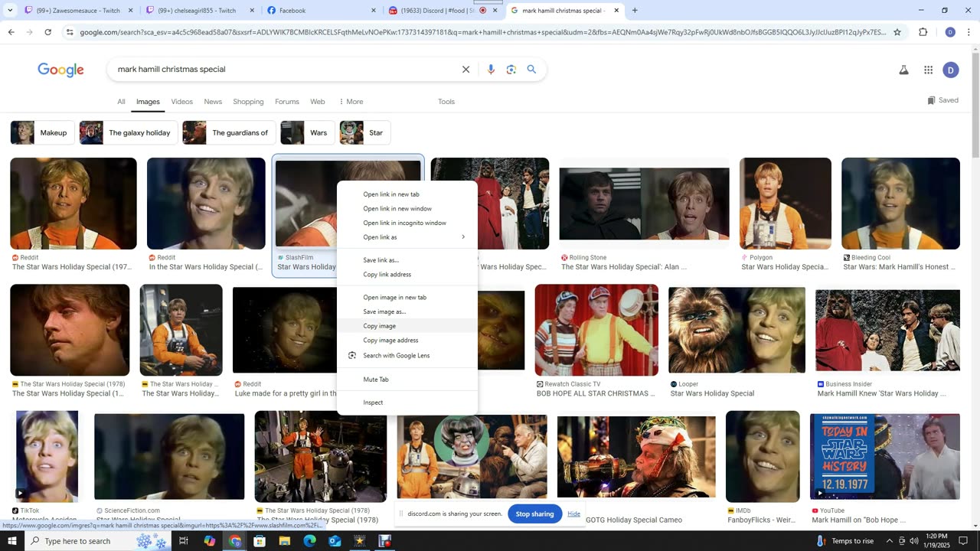Click the Hide link in sharing bar
980x551 pixels.
pos(573,514)
